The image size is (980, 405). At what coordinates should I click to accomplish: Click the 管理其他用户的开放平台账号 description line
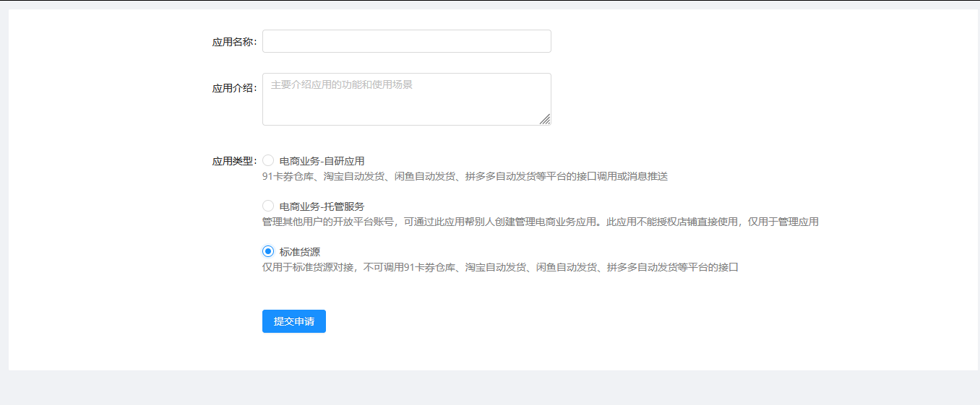(x=540, y=222)
